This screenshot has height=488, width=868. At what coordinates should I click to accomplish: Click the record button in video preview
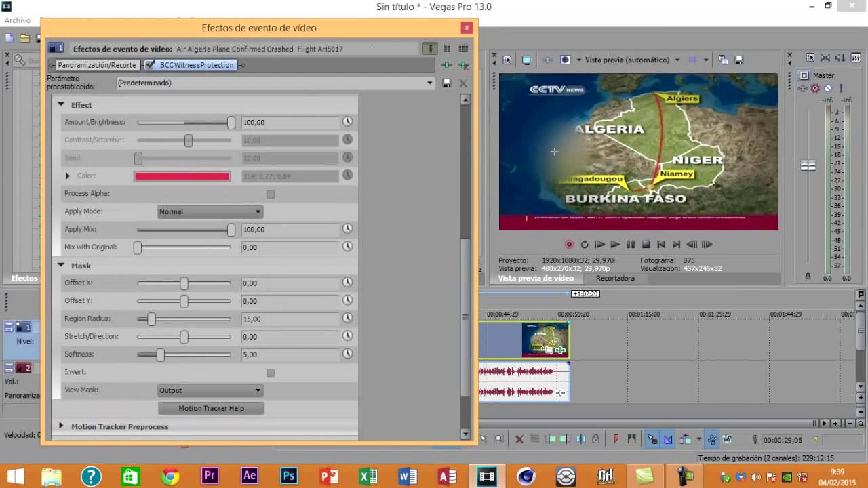pyautogui.click(x=569, y=245)
